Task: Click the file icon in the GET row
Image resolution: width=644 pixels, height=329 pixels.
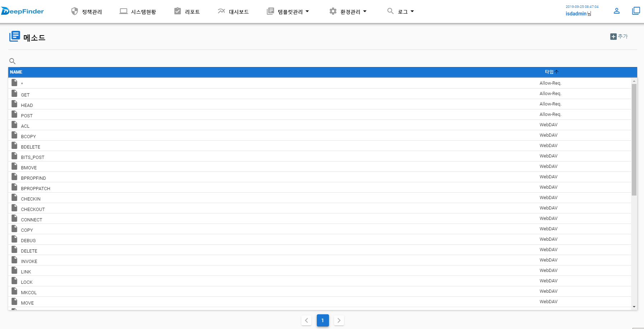Action: 14,93
